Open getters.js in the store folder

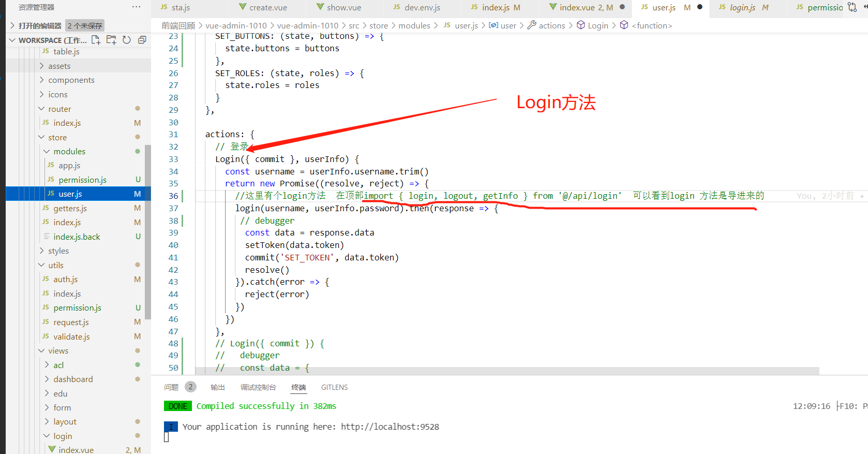(x=69, y=208)
